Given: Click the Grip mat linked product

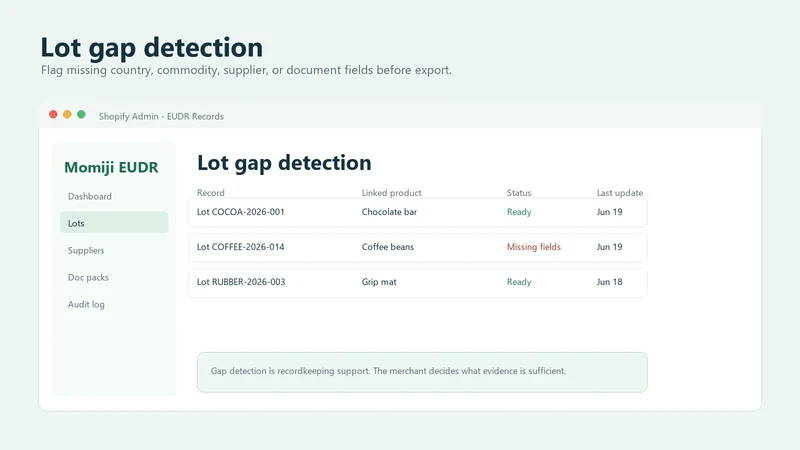Looking at the screenshot, I should pos(379,282).
